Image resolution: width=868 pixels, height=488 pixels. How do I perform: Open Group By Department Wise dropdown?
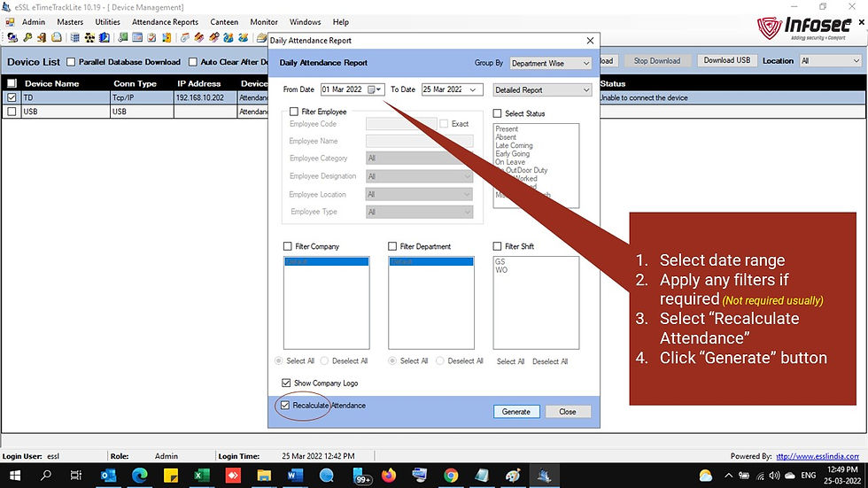(x=551, y=63)
